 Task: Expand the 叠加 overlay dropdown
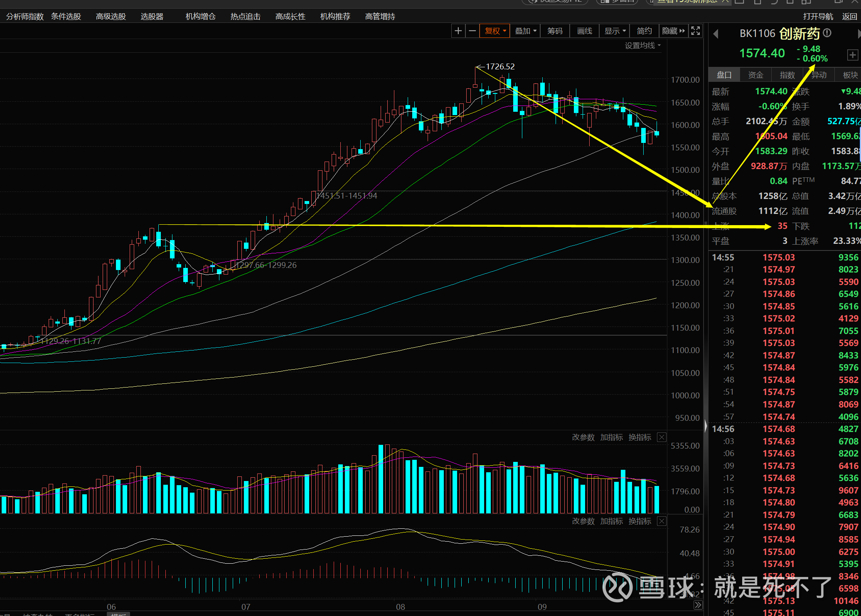click(x=525, y=31)
